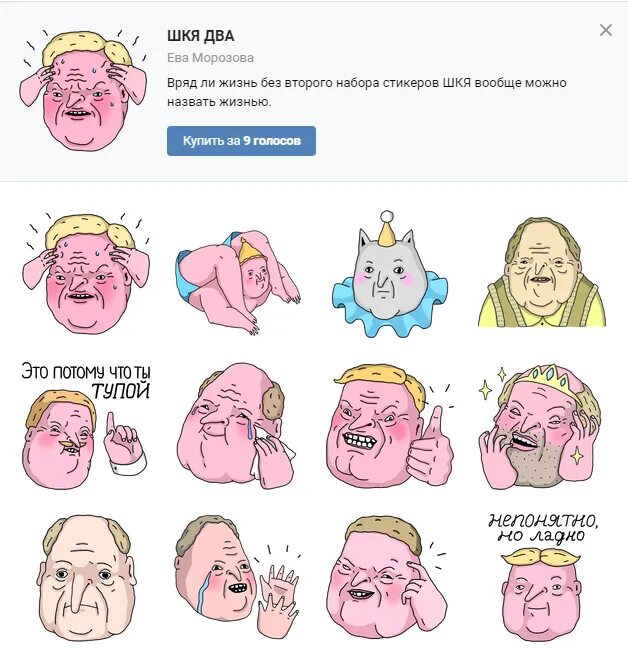This screenshot has height=648, width=628.
Task: Pick the thumbs-up grinning face sticker
Action: click(390, 425)
